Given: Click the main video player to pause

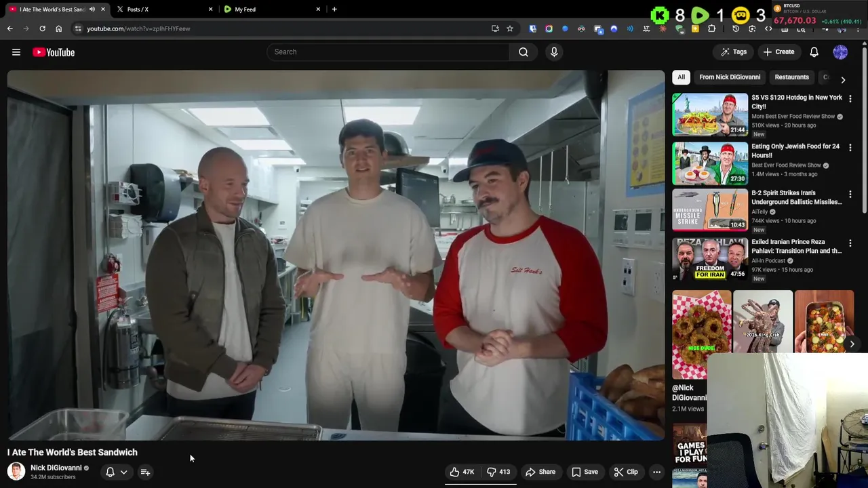Looking at the screenshot, I should click(336, 255).
